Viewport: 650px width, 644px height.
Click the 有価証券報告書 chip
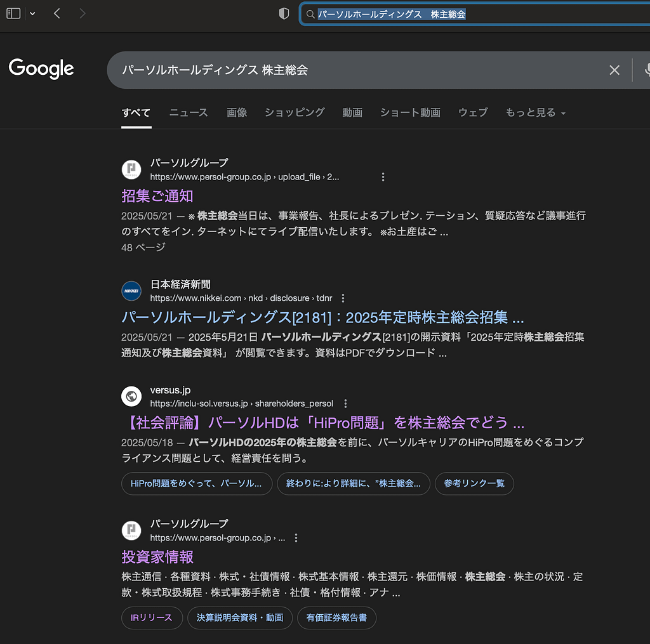click(x=336, y=617)
